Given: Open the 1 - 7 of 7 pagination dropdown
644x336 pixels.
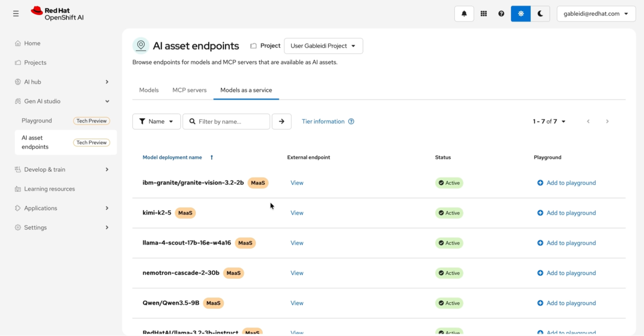Looking at the screenshot, I should 549,121.
